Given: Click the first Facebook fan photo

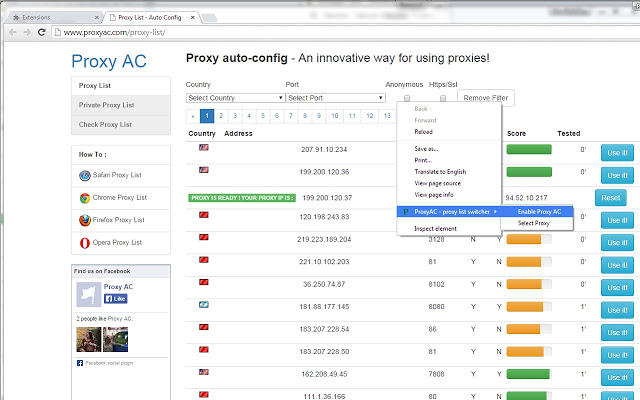Looking at the screenshot, I should click(89, 339).
